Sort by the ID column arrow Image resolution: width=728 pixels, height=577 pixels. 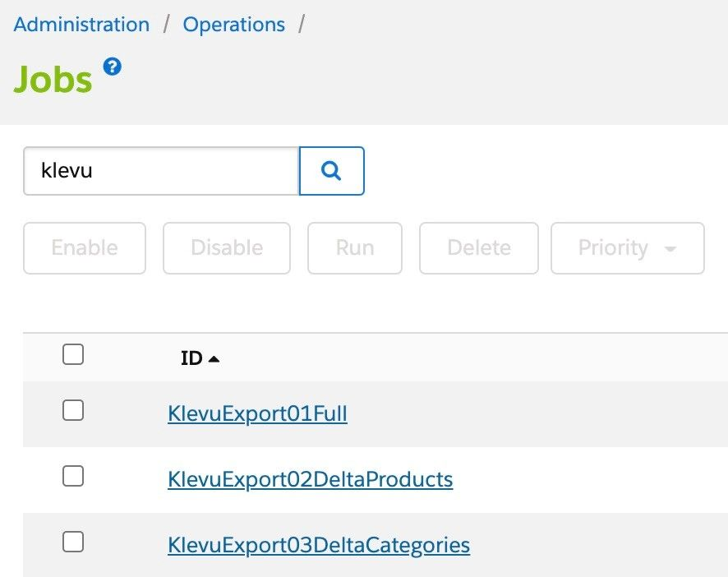[214, 358]
